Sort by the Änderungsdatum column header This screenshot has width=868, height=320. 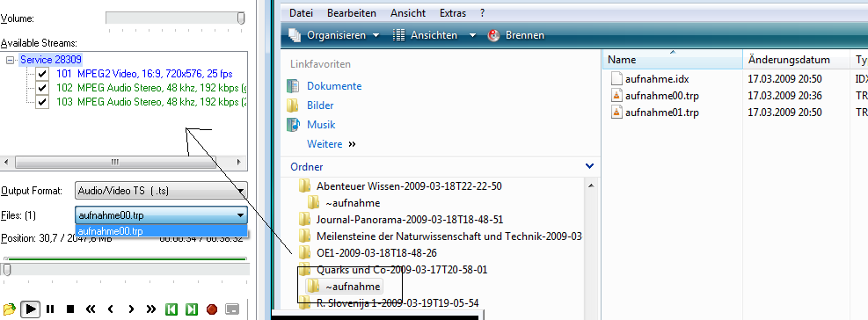click(x=796, y=60)
